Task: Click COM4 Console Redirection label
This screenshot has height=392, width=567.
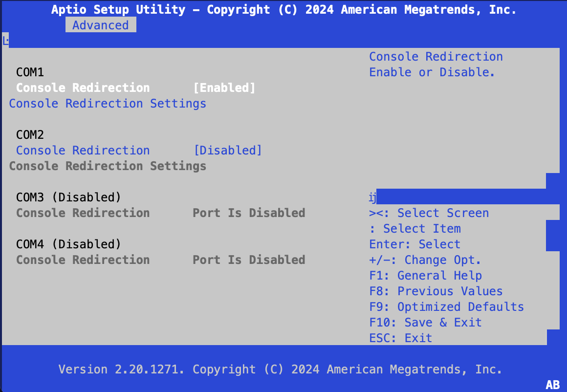Action: (x=83, y=260)
